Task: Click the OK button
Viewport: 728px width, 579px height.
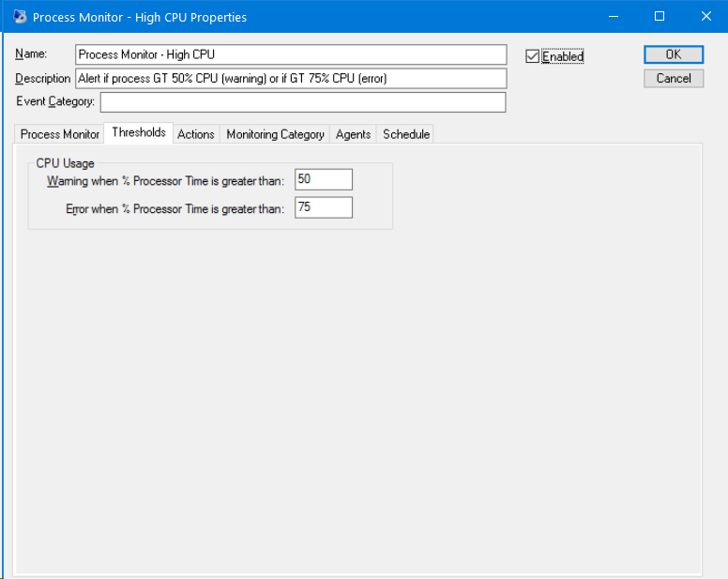Action: (674, 54)
